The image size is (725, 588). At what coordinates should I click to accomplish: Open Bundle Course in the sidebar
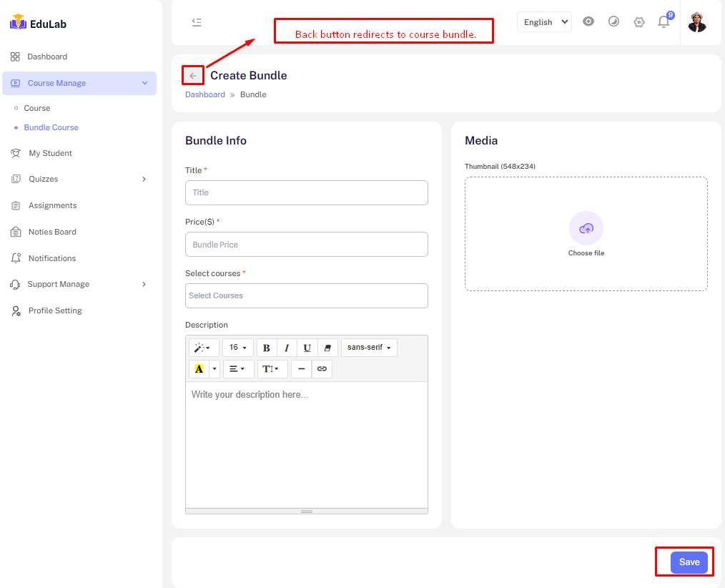51,127
